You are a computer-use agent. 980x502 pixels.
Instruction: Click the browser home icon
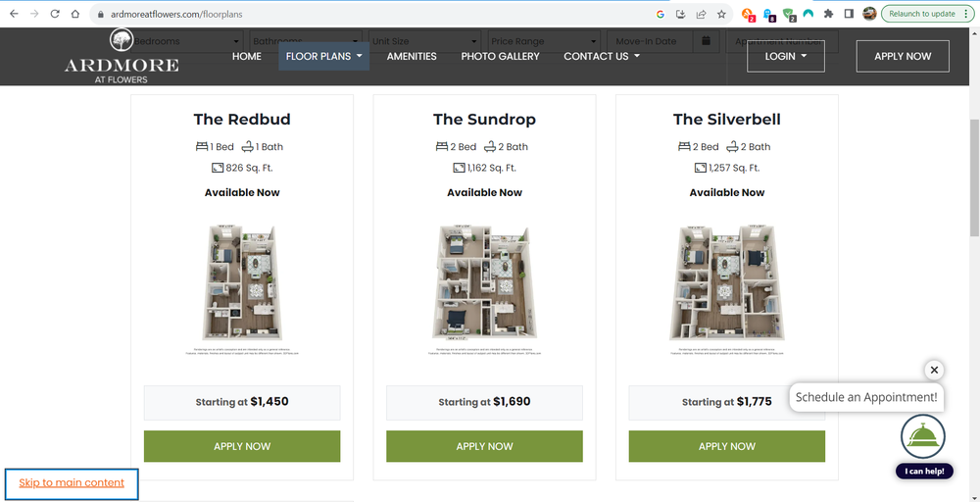pyautogui.click(x=74, y=15)
